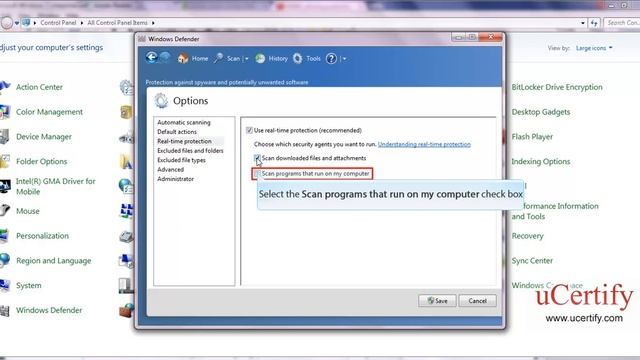Open the View by Large icons dropdown
Image resolution: width=640 pixels, height=360 pixels.
pos(594,48)
